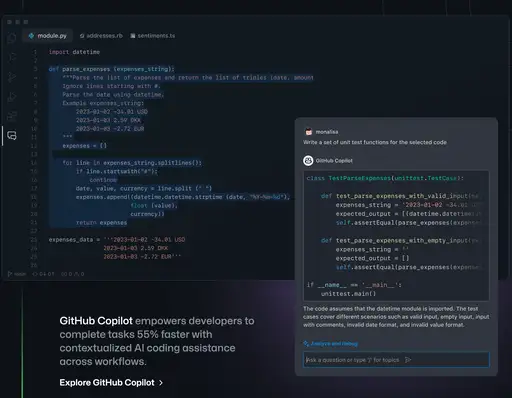Switch to the module.py tab
Viewport: 512px width, 398px height.
48,36
